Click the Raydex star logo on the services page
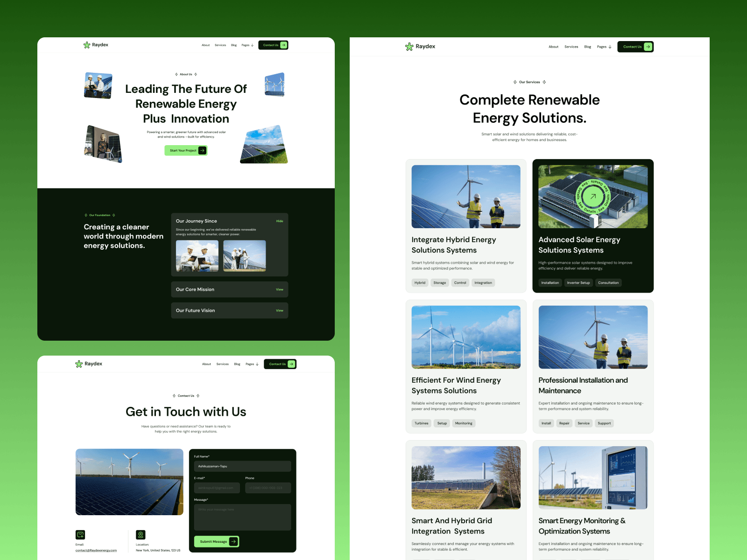This screenshot has width=747, height=560. click(409, 47)
